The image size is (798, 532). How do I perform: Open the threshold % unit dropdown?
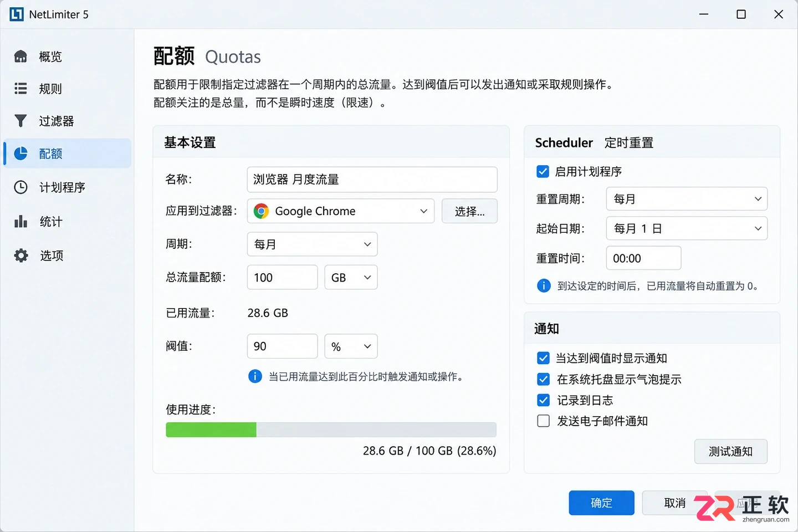coord(351,346)
